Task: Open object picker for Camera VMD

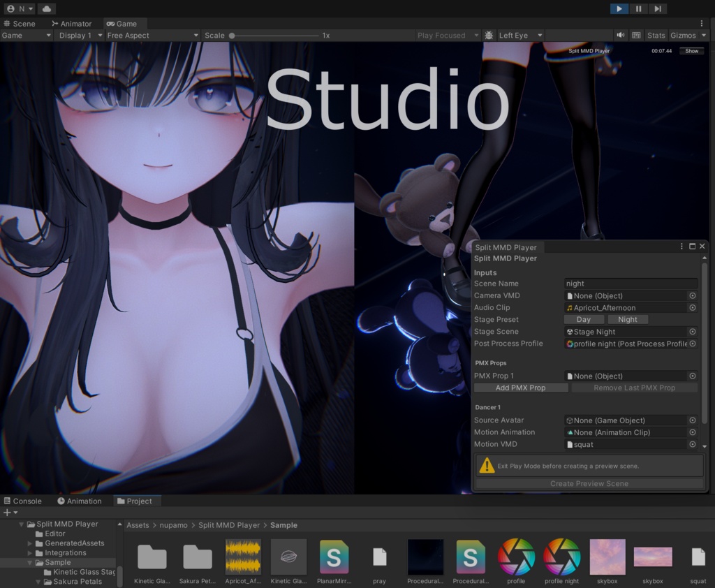Action: pos(692,295)
